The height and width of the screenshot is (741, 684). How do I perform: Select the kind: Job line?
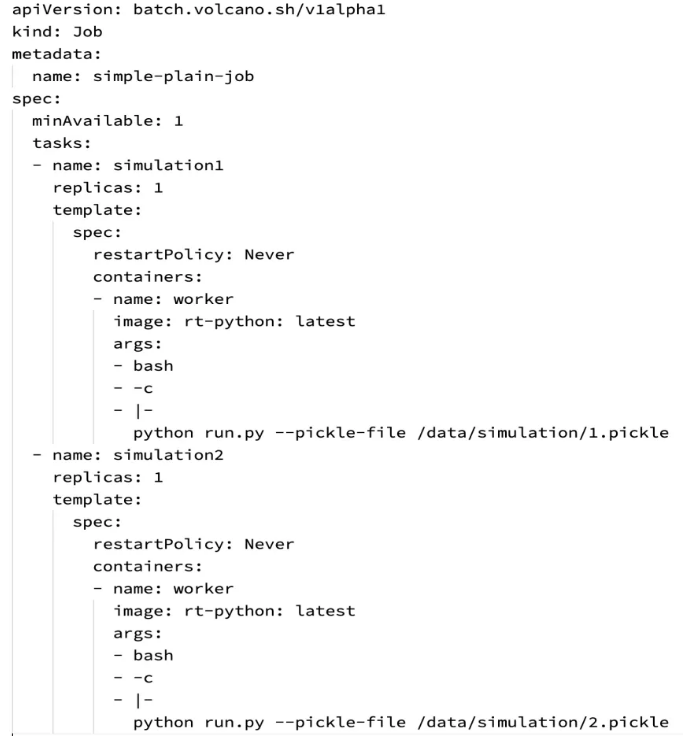(57, 32)
